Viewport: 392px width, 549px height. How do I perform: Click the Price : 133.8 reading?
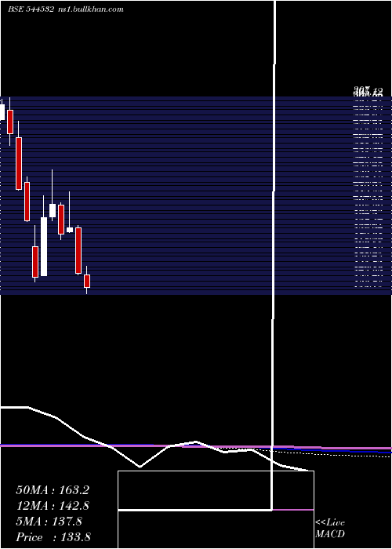(x=53, y=537)
